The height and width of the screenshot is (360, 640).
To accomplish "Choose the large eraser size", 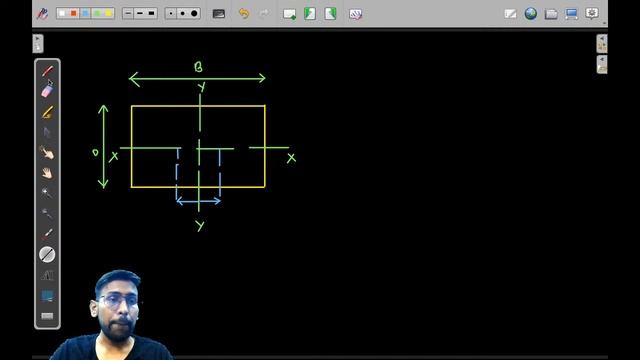I will 194,13.
